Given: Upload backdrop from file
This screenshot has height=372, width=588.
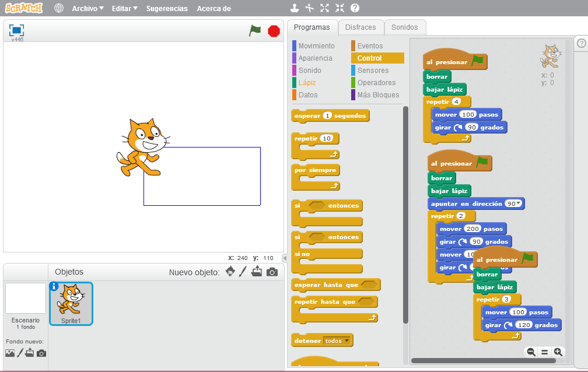Looking at the screenshot, I should coord(30,353).
